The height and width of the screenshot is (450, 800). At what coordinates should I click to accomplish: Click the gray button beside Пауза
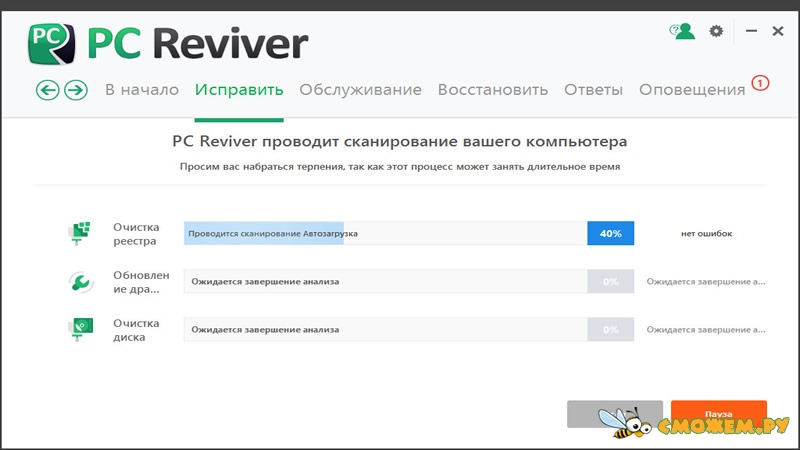(615, 414)
